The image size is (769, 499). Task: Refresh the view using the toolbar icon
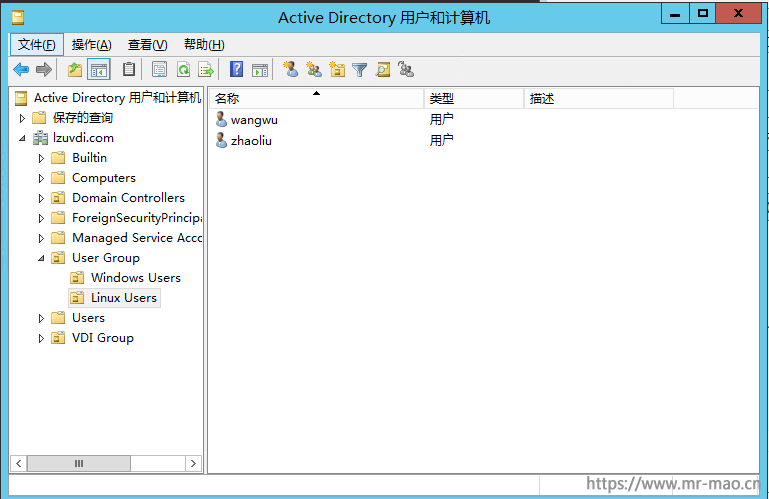click(183, 70)
